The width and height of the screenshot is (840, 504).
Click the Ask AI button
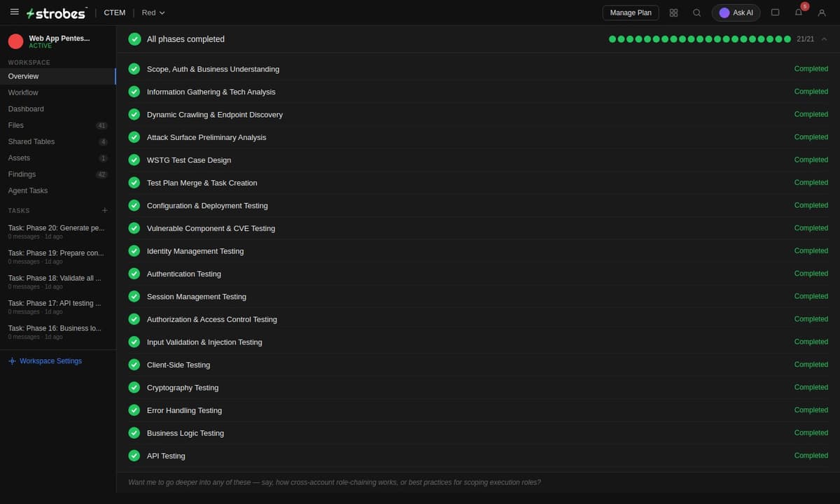click(x=736, y=13)
